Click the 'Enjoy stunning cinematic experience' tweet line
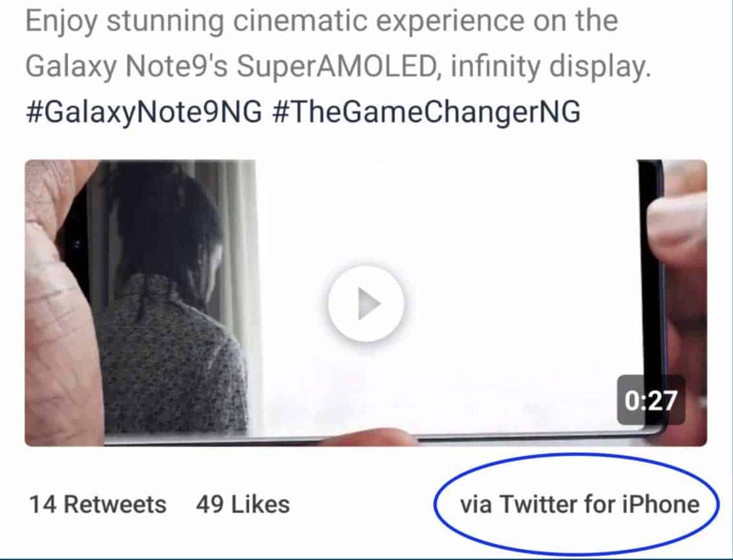The height and width of the screenshot is (560, 733). (321, 22)
